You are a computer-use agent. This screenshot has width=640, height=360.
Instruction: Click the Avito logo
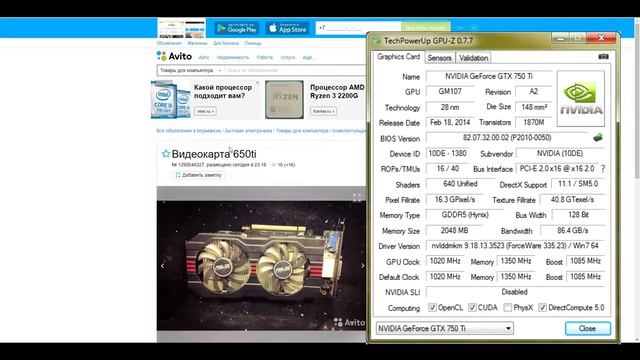coord(174,56)
